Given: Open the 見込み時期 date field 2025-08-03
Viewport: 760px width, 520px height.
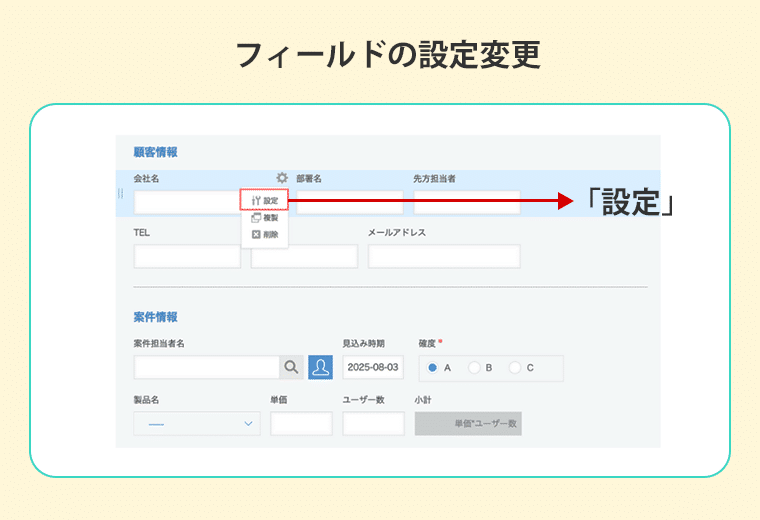Looking at the screenshot, I should pyautogui.click(x=373, y=367).
